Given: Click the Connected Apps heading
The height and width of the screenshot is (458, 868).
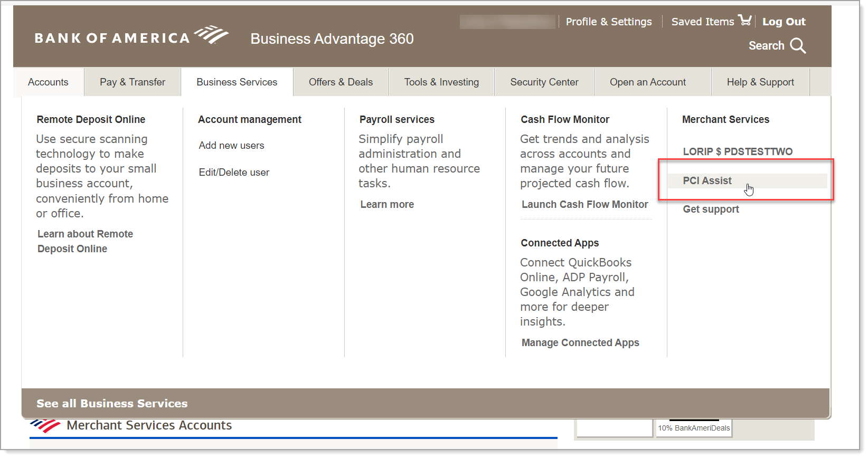Looking at the screenshot, I should click(560, 243).
